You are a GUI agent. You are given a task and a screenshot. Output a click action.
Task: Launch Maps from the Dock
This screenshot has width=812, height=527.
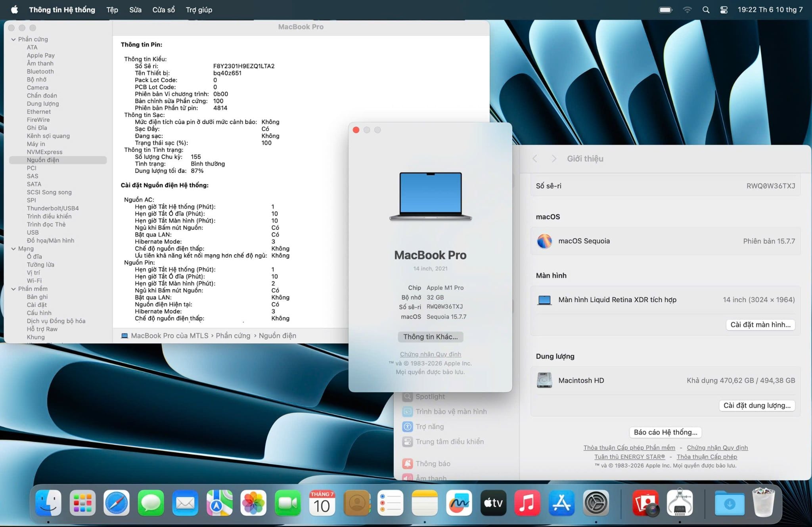pyautogui.click(x=219, y=503)
